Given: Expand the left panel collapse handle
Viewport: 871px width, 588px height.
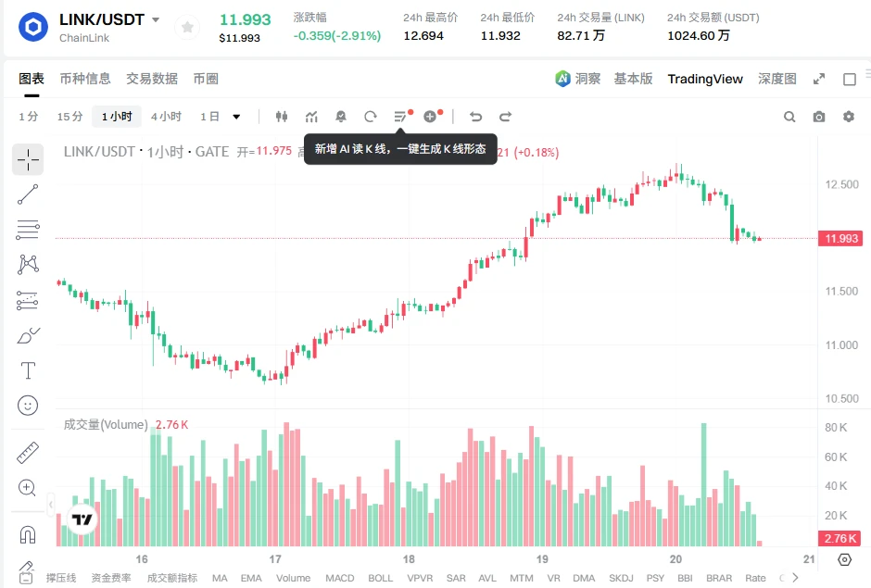Looking at the screenshot, I should click(51, 505).
